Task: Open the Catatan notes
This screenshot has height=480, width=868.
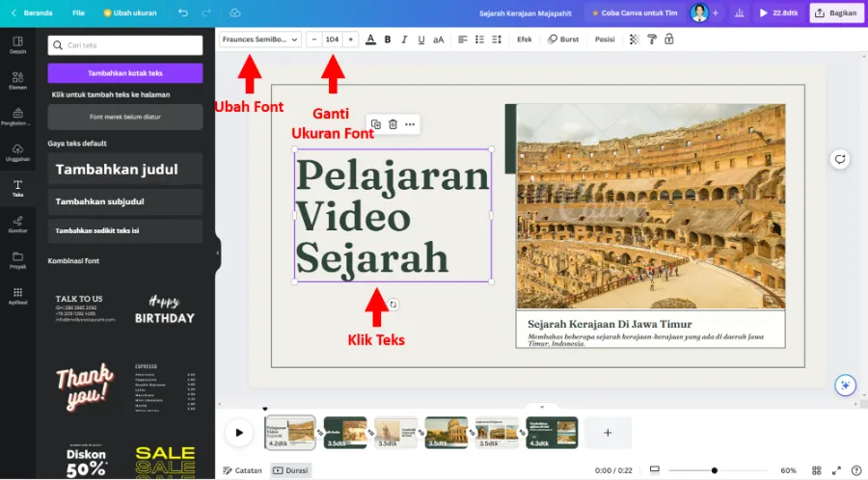Action: [x=242, y=470]
